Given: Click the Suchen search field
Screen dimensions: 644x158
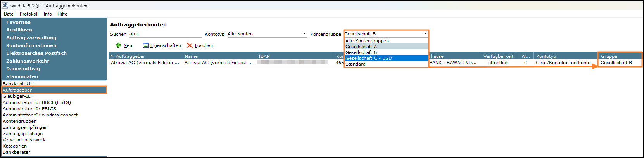Looking at the screenshot, I should pyautogui.click(x=165, y=34).
